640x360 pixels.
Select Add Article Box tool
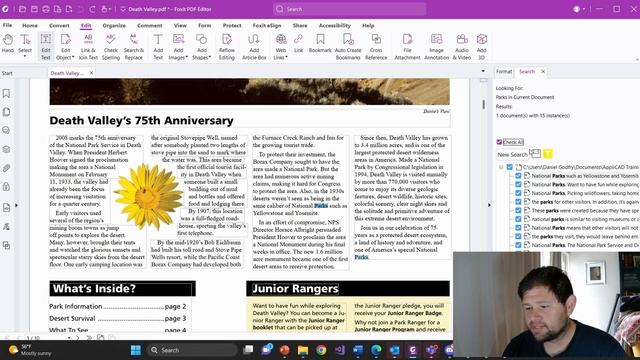coord(254,47)
